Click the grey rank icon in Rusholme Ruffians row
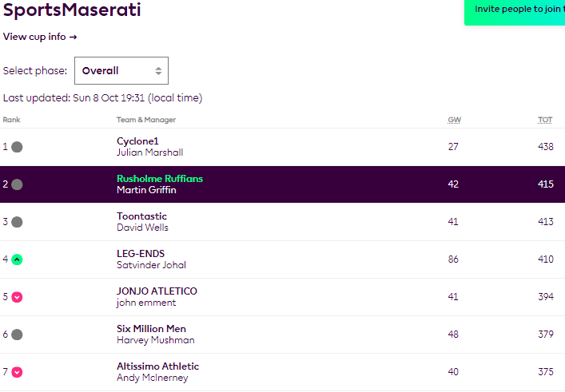This screenshot has height=392, width=565. pyautogui.click(x=17, y=184)
